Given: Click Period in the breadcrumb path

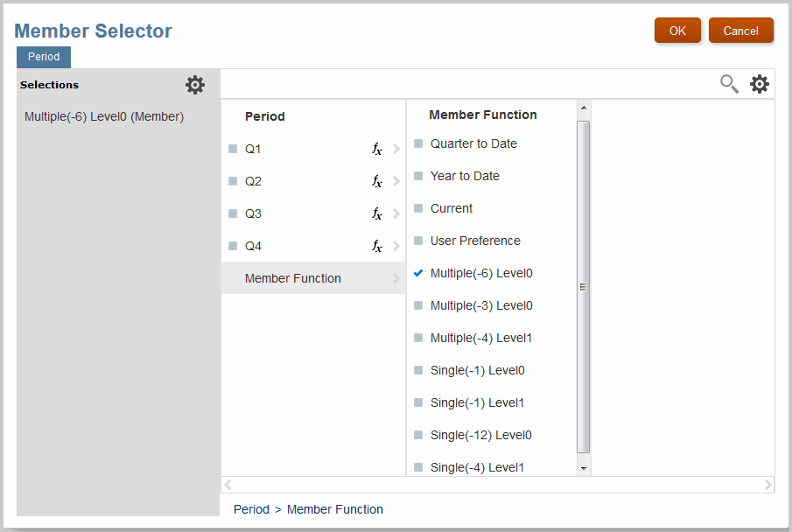Looking at the screenshot, I should pyautogui.click(x=251, y=509).
